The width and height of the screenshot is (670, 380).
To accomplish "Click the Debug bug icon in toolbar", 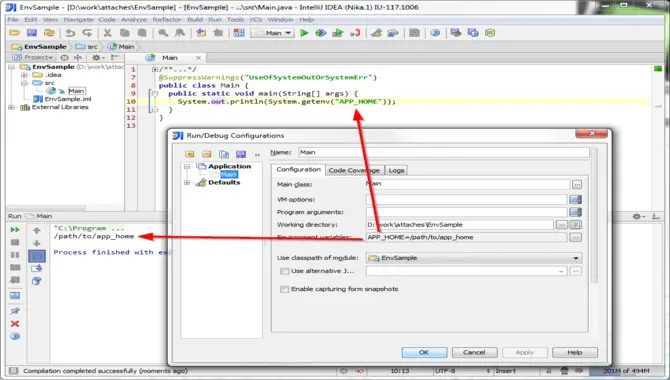I will (x=320, y=33).
